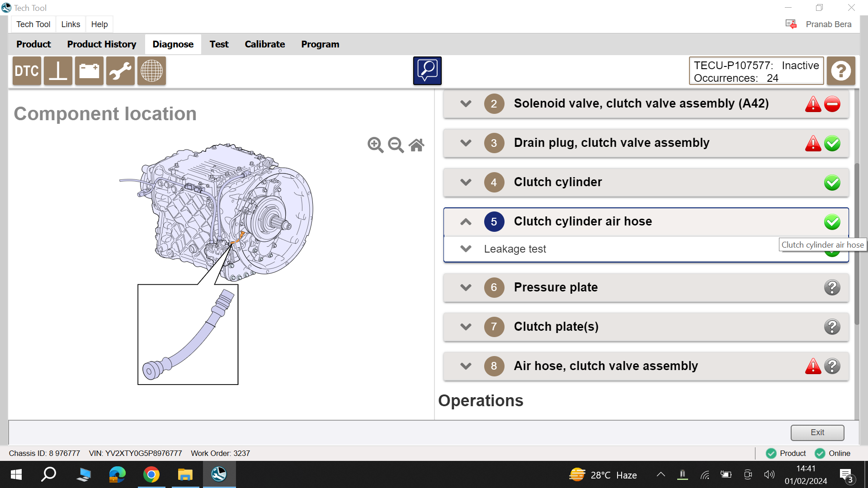This screenshot has height=488, width=868.
Task: Open the help question mark button
Action: pos(841,71)
